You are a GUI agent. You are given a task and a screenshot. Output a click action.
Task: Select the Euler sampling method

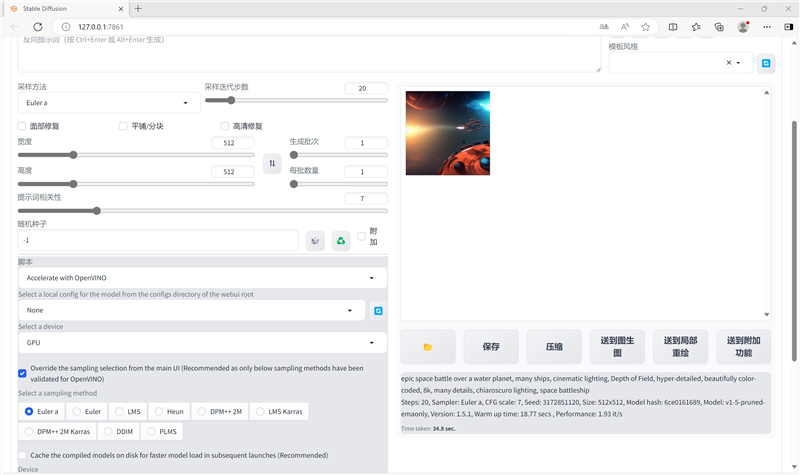coord(87,412)
